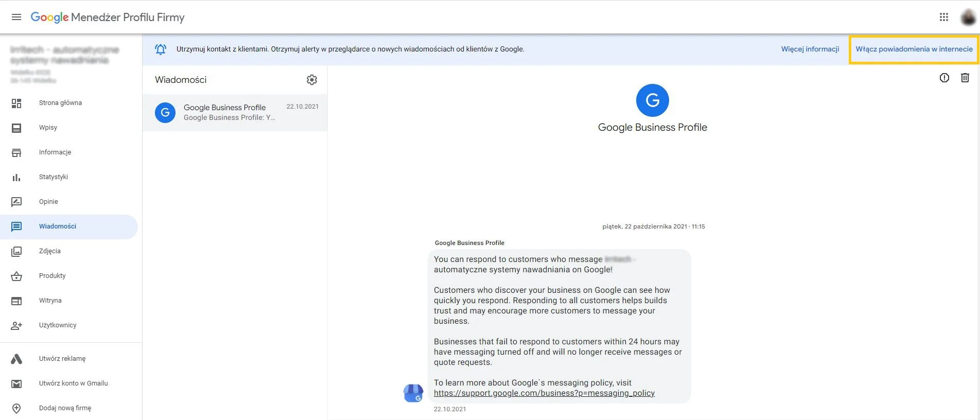Open messaging settings gear icon
This screenshot has height=420, width=980.
(x=312, y=80)
